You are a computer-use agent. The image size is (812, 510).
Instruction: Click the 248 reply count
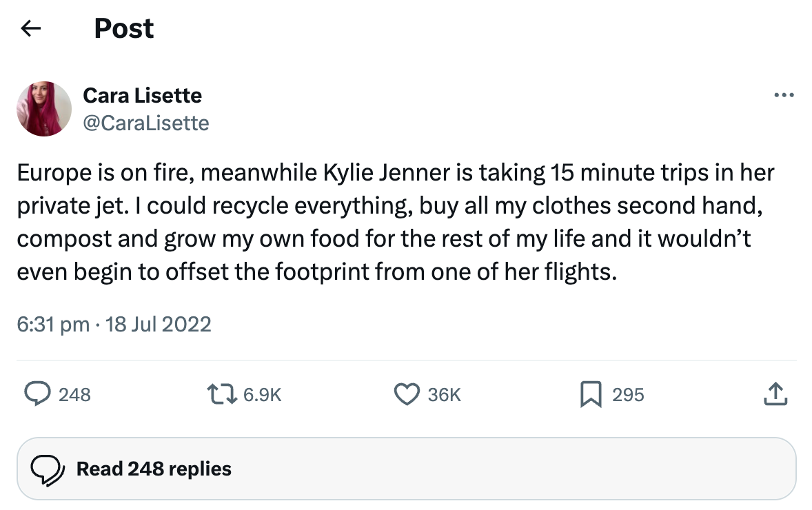tap(74, 395)
